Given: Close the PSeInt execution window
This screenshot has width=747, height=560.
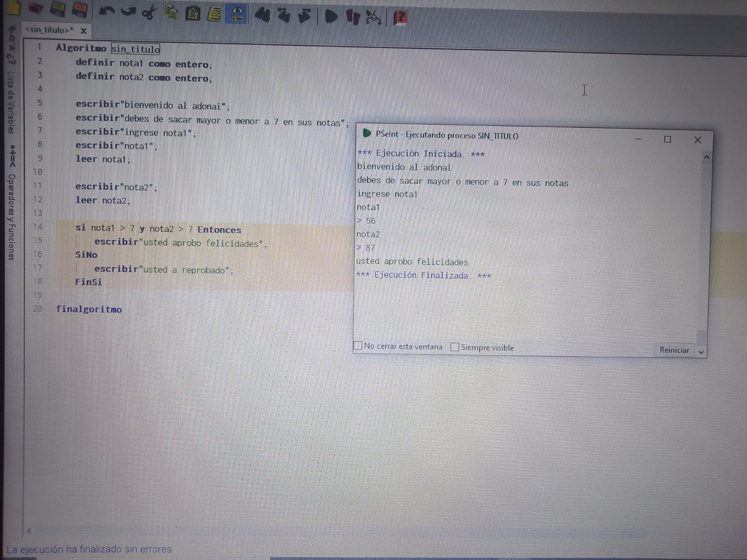Looking at the screenshot, I should (x=698, y=140).
